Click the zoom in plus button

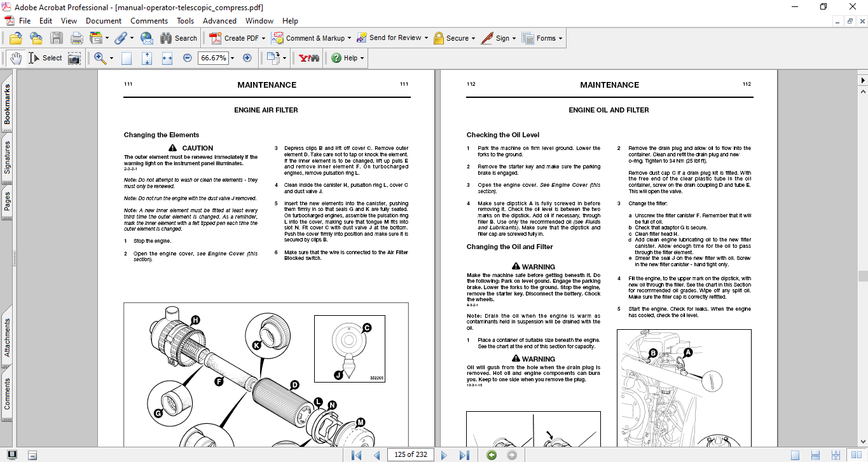[x=247, y=58]
